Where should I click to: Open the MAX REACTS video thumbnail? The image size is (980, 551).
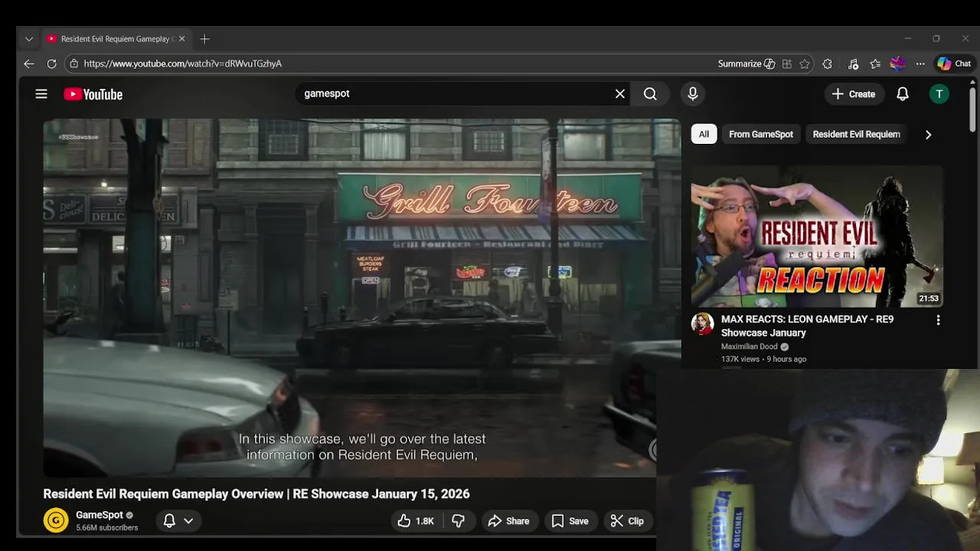click(817, 236)
